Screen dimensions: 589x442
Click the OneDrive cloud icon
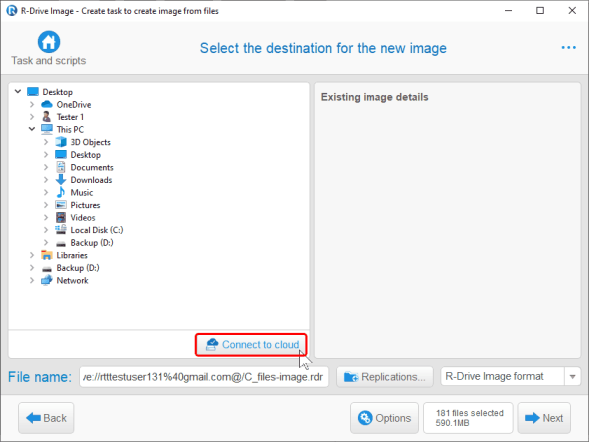coord(47,104)
